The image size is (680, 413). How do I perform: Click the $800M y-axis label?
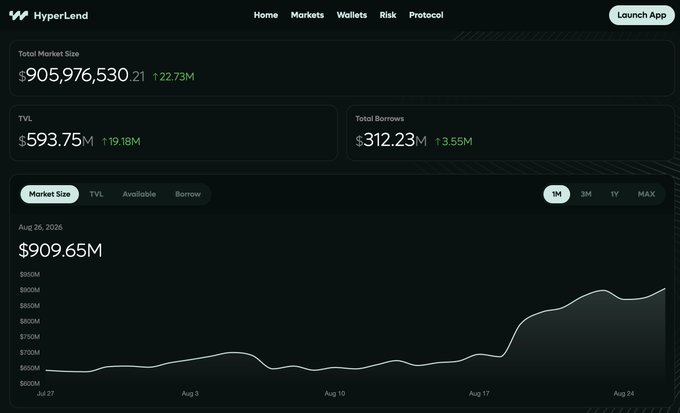29,321
